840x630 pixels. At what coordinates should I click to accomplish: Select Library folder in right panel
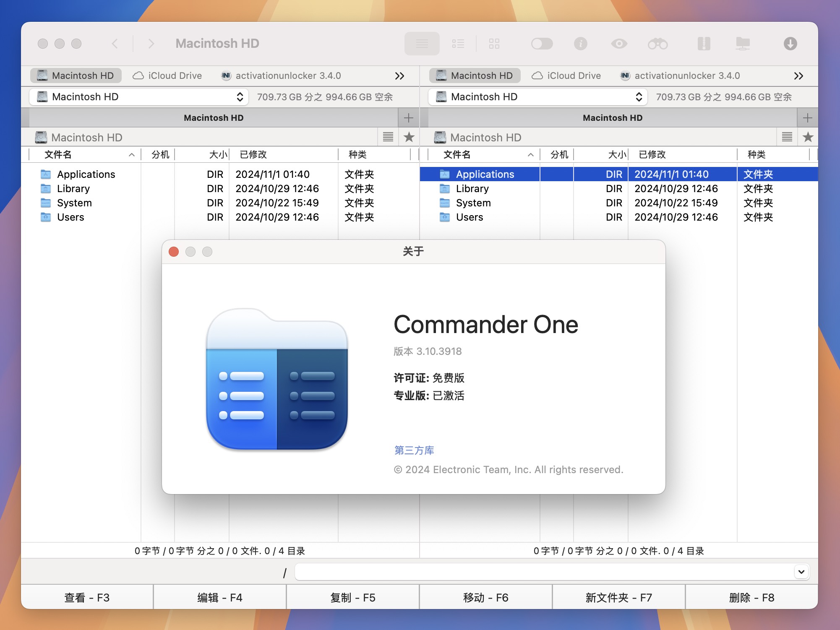(619, 188)
